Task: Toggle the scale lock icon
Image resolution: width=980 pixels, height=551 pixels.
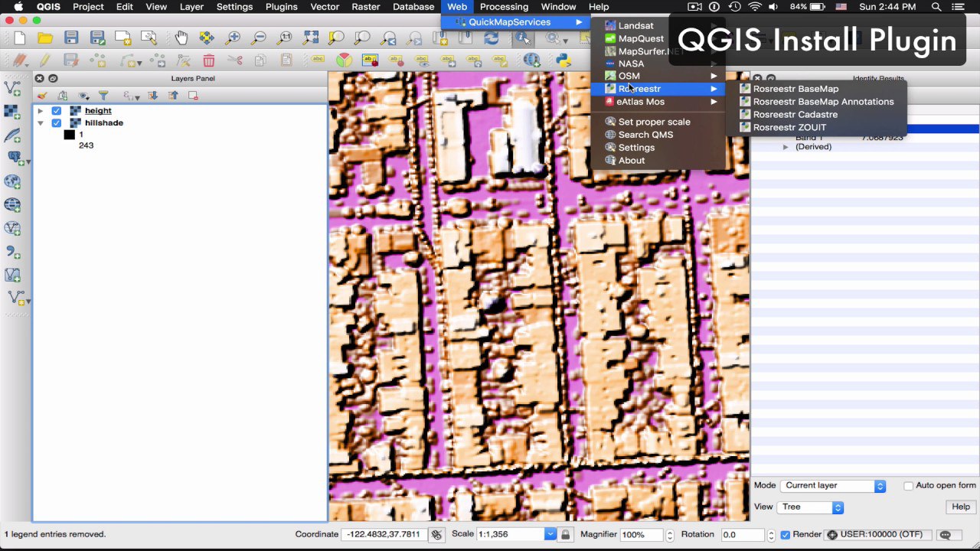Action: (x=565, y=535)
